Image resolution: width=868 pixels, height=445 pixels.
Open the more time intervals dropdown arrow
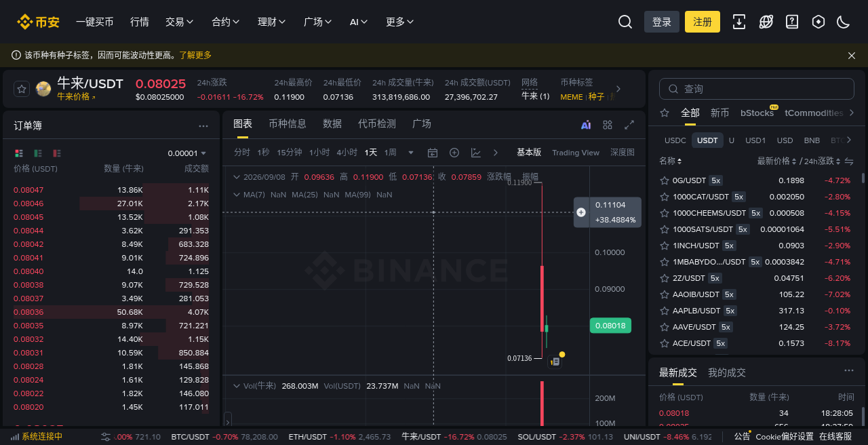pos(411,153)
